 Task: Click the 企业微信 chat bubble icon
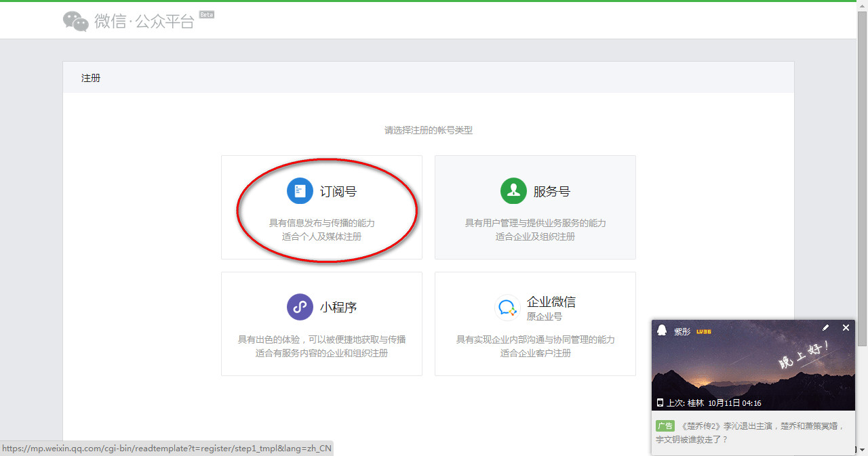click(507, 308)
